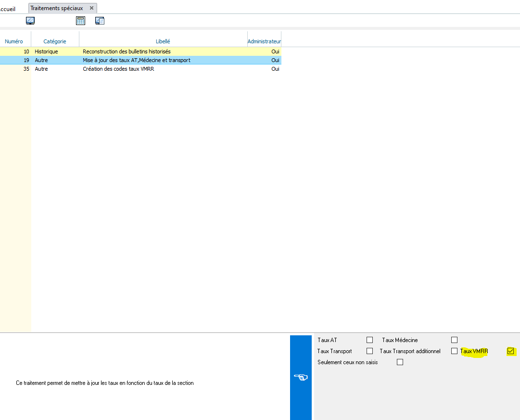This screenshot has height=420, width=520.
Task: Sort by the Numéro column header
Action: [x=14, y=41]
